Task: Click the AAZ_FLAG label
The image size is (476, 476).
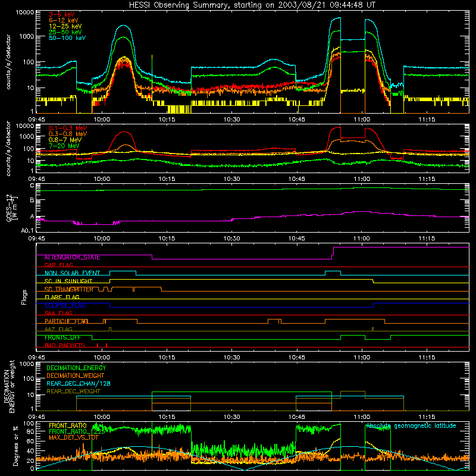Action: point(58,330)
